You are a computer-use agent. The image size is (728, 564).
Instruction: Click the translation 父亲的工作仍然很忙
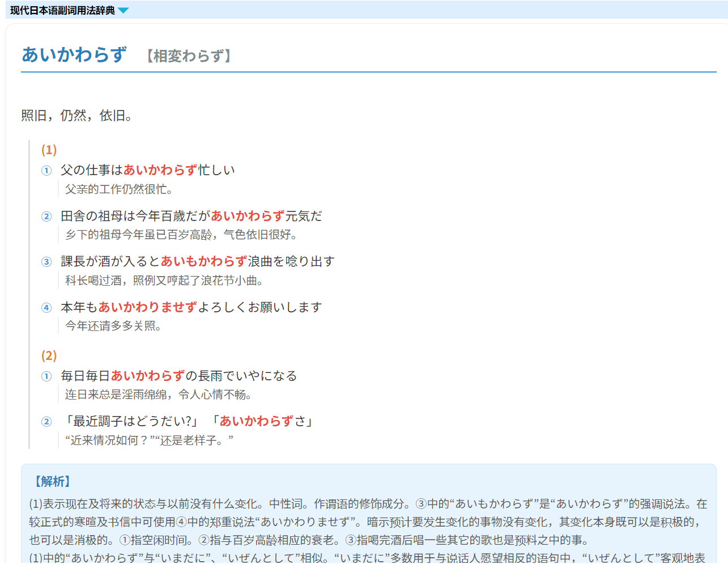click(x=118, y=189)
